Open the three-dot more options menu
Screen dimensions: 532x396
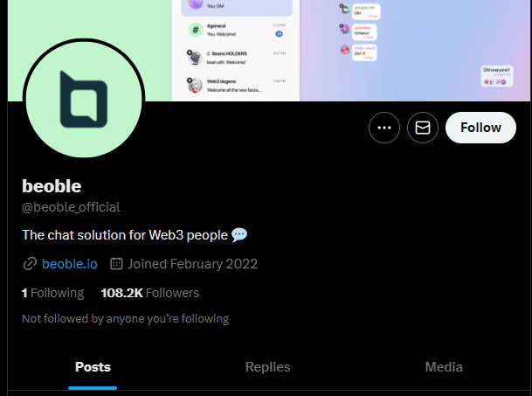(x=383, y=128)
